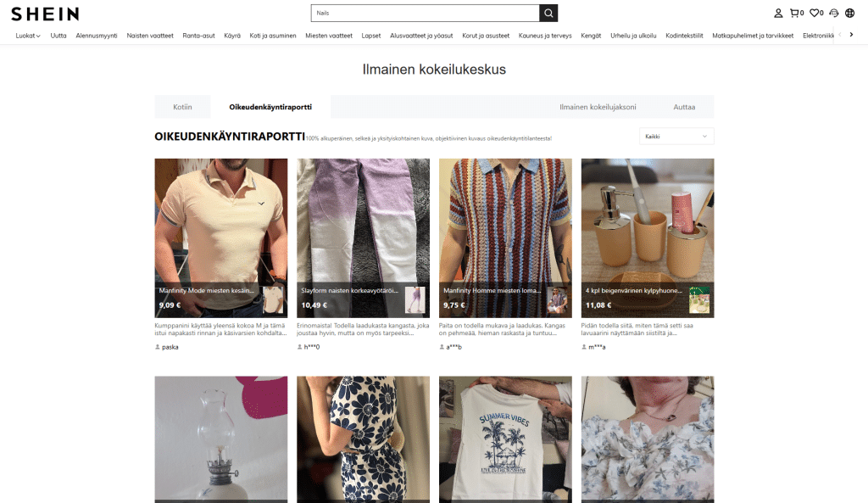Open the Ilmainen kokeilujaksoni tab
Viewport: 868px width, 503px height.
(x=598, y=107)
